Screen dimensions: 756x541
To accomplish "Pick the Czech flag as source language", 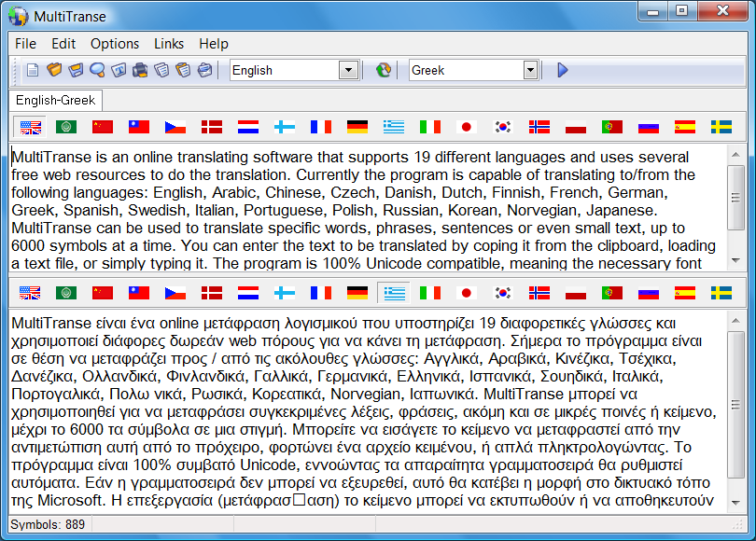I will tap(175, 127).
